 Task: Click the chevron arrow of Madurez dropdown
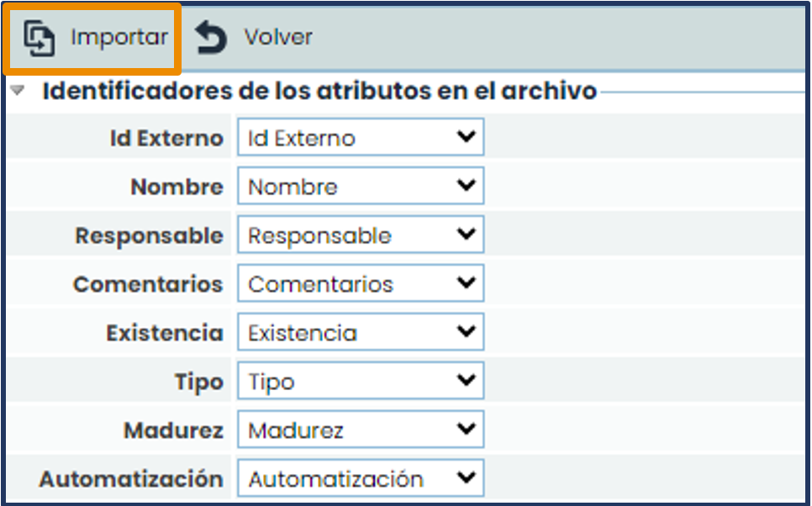pos(466,430)
